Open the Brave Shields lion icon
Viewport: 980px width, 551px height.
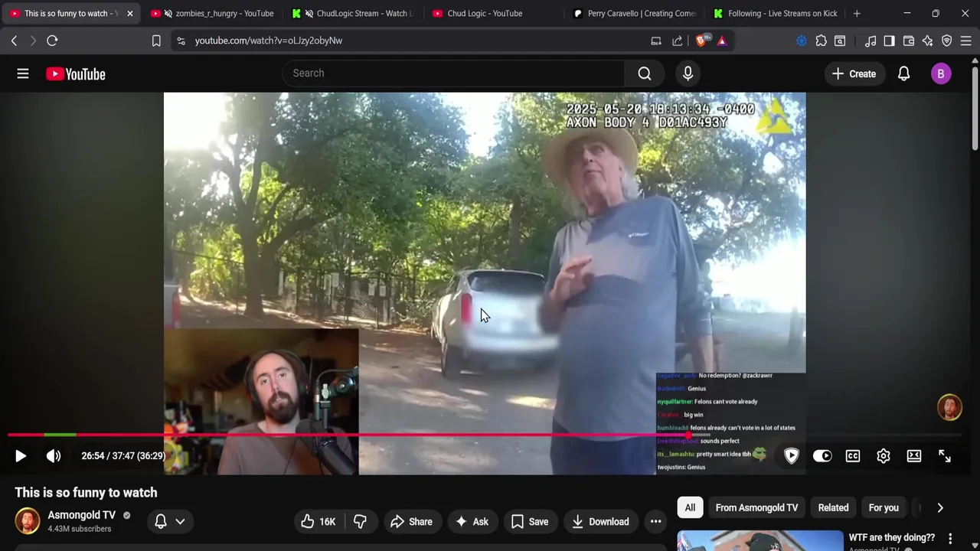[701, 41]
